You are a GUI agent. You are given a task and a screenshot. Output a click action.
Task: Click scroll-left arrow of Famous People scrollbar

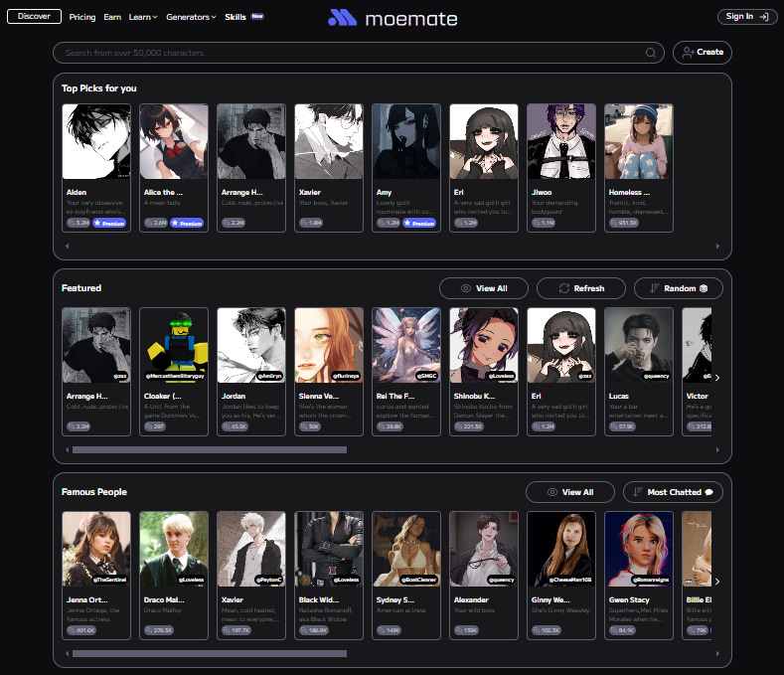(67, 653)
